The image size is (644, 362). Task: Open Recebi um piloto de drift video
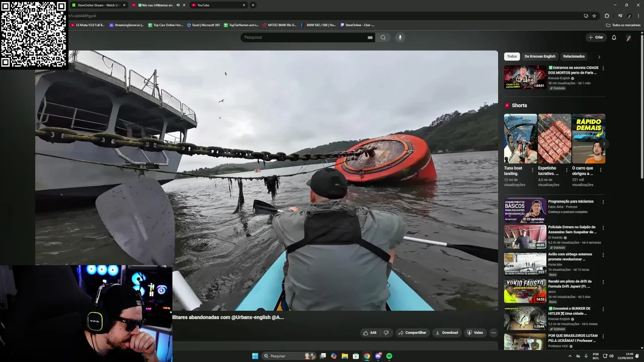pos(525,291)
